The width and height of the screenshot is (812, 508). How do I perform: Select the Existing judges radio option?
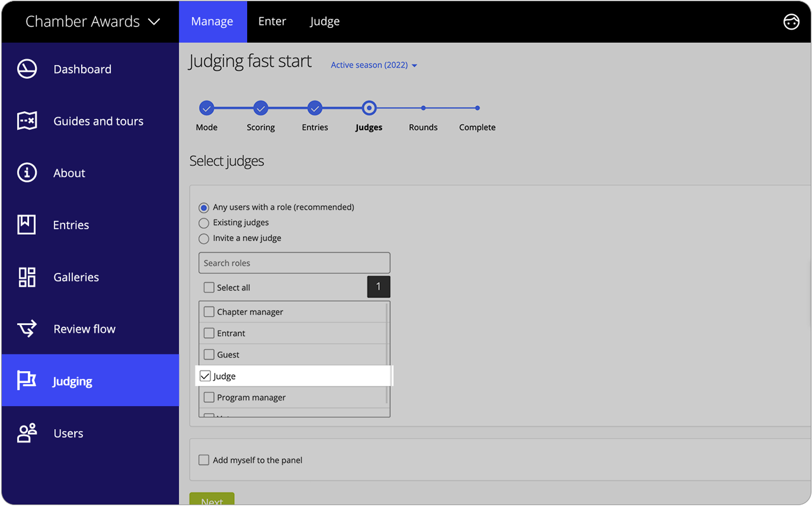[204, 223]
